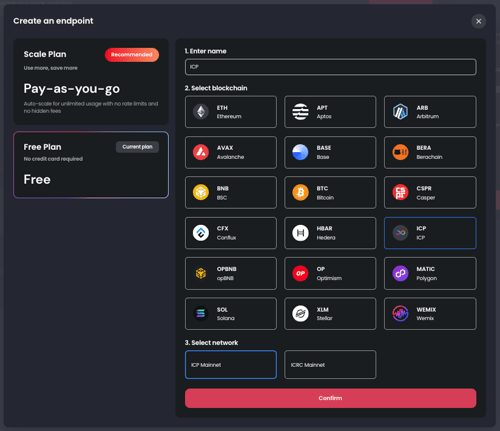Choose the Aptos striped logo

click(300, 112)
